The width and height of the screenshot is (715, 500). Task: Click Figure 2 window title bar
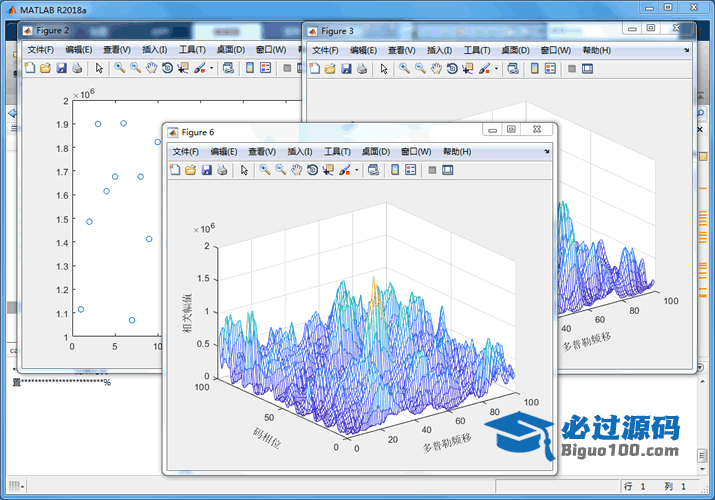160,31
